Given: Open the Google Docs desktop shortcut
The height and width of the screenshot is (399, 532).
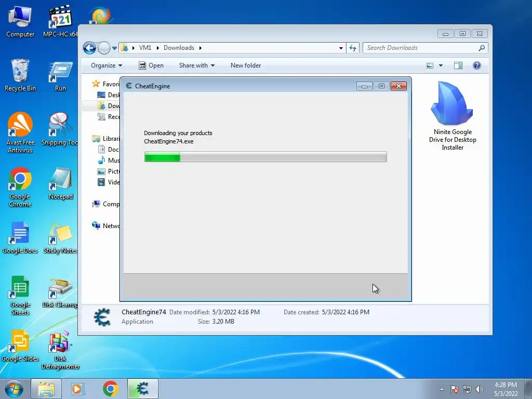Looking at the screenshot, I should (20, 237).
